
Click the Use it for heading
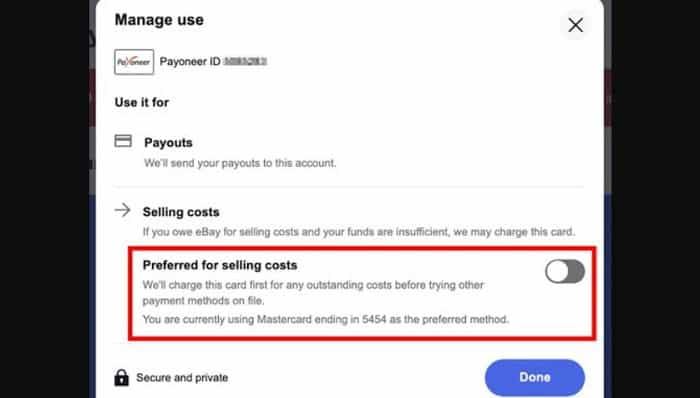pyautogui.click(x=142, y=102)
